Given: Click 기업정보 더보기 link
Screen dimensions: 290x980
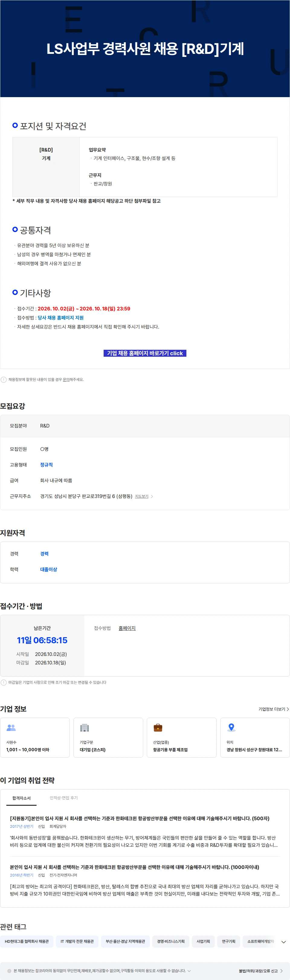Looking at the screenshot, I should (274, 709).
